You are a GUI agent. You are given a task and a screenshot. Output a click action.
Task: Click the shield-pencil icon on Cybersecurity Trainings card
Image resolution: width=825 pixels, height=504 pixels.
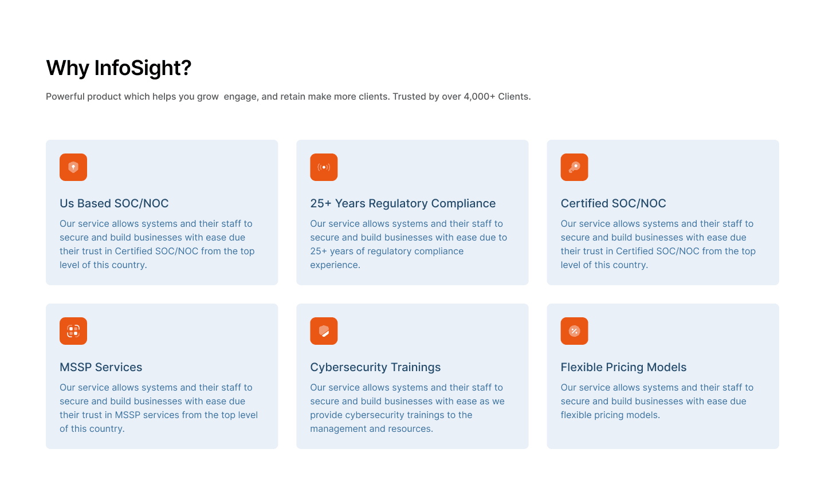coord(324,330)
